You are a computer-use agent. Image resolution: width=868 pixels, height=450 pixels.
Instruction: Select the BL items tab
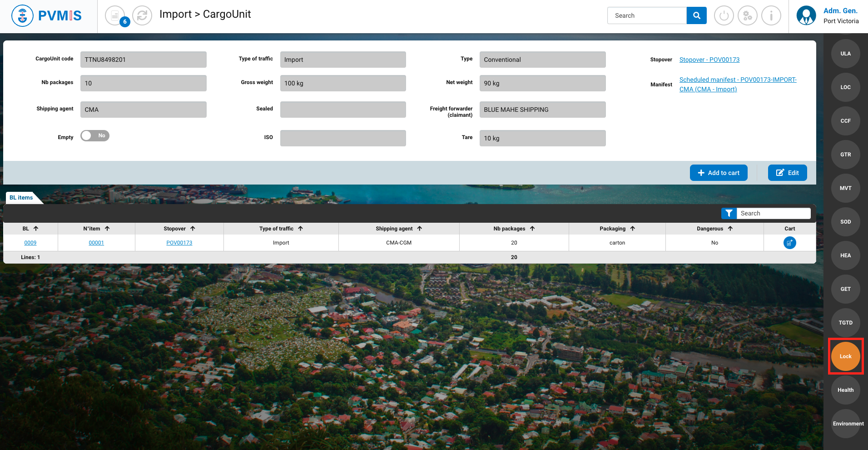[x=21, y=198]
